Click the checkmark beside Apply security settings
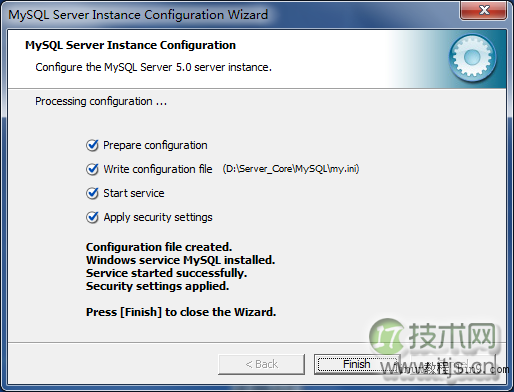514x392 pixels. (x=92, y=217)
